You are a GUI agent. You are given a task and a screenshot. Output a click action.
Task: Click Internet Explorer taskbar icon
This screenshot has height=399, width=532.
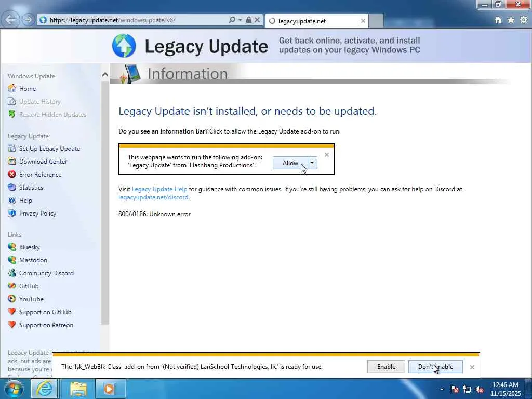(x=45, y=389)
